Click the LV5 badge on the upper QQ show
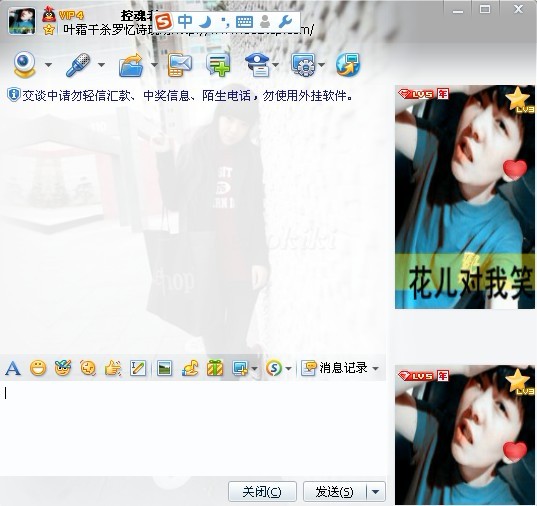Viewport: 537px width, 506px height. coord(416,94)
